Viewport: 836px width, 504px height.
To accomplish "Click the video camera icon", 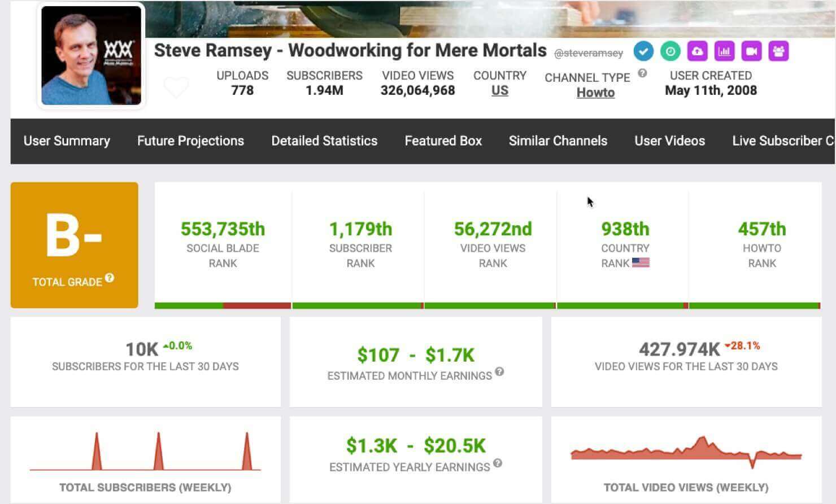I will 752,51.
